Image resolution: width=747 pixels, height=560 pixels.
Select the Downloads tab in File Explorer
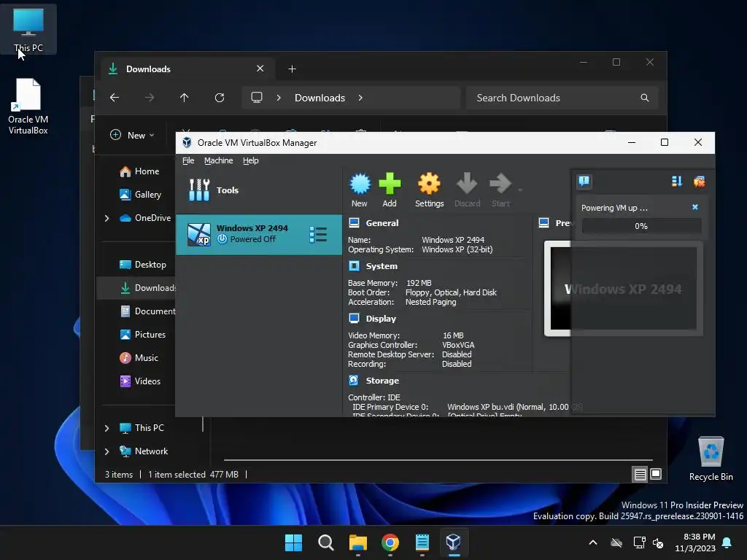(x=187, y=69)
